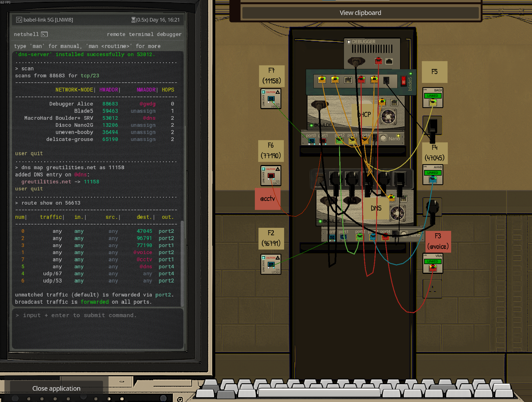Select the fifth orange-cabled port on blade5
This screenshot has height=402, width=532.
374,80
